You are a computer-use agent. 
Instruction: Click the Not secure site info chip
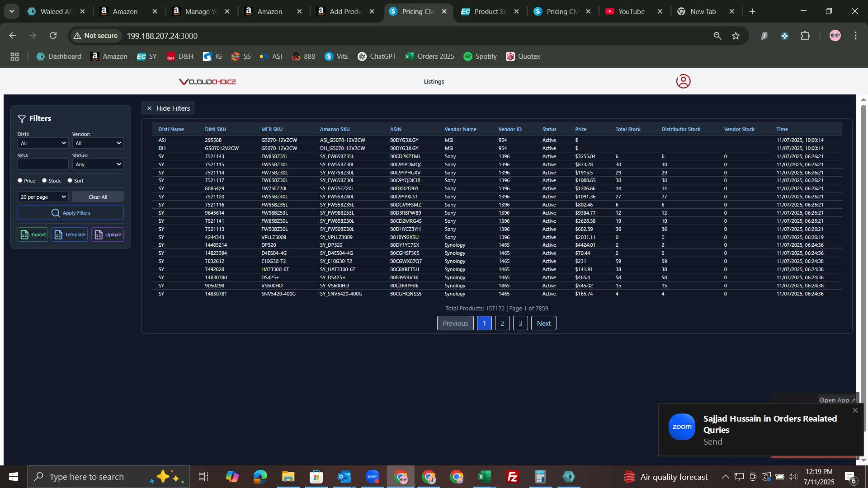(x=95, y=36)
